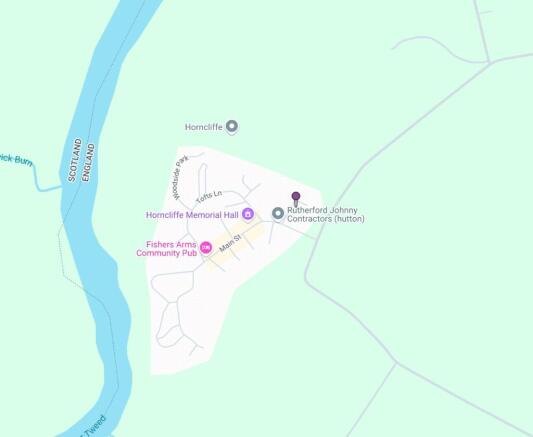Click the Rutherford Johnny Contractors grey marker
The image size is (533, 437).
pos(278,214)
